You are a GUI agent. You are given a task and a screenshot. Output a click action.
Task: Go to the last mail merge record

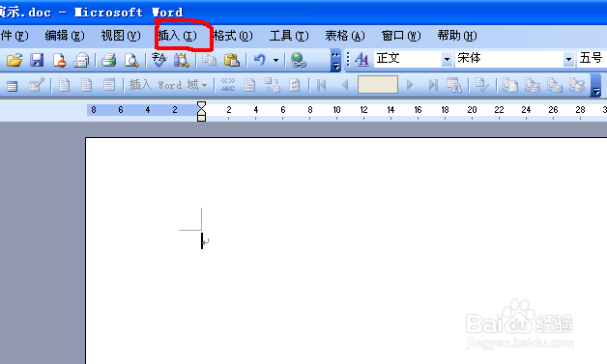pos(433,85)
